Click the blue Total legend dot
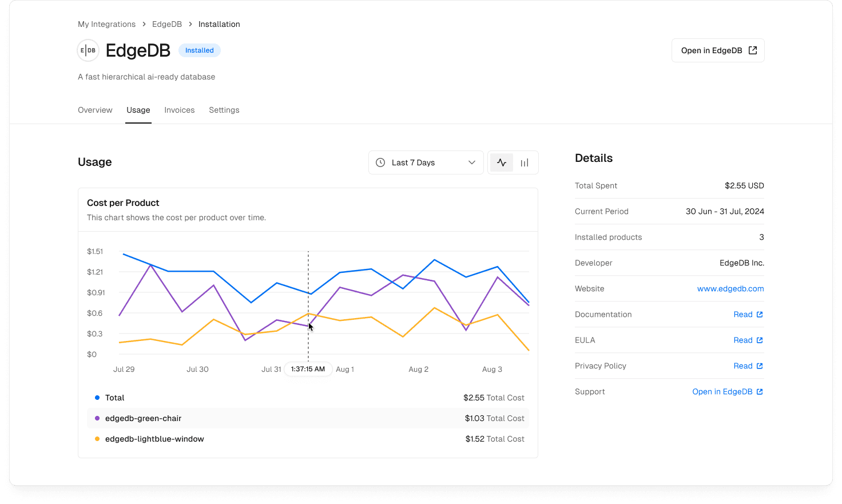This screenshot has height=504, width=842. tap(97, 398)
